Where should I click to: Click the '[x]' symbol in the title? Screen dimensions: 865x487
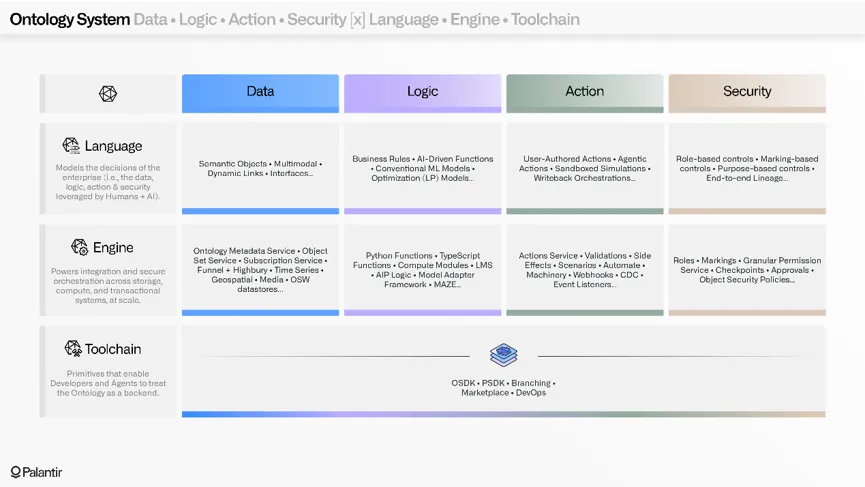coord(357,20)
